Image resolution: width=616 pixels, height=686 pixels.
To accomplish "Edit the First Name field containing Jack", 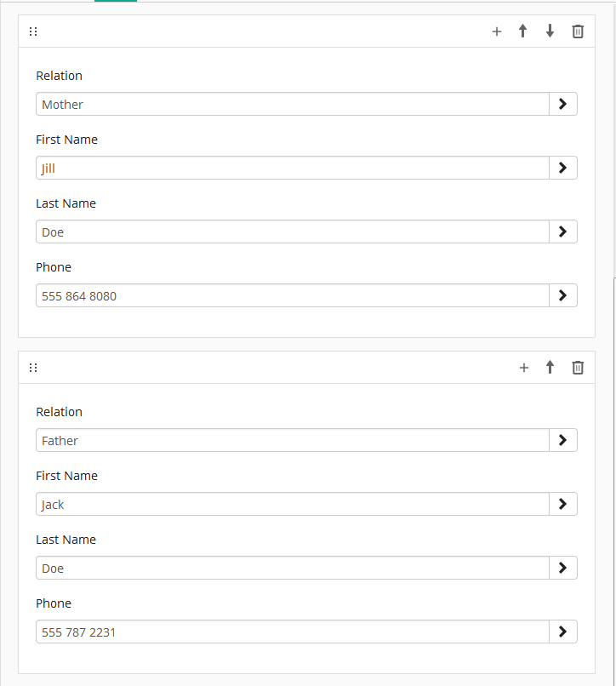I will pyautogui.click(x=293, y=504).
